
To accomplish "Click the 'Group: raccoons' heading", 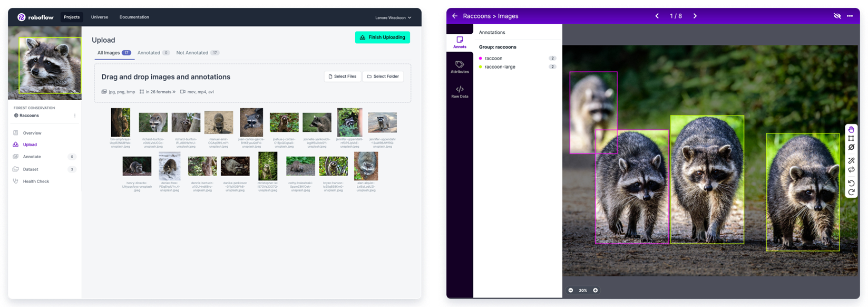I will coord(498,47).
